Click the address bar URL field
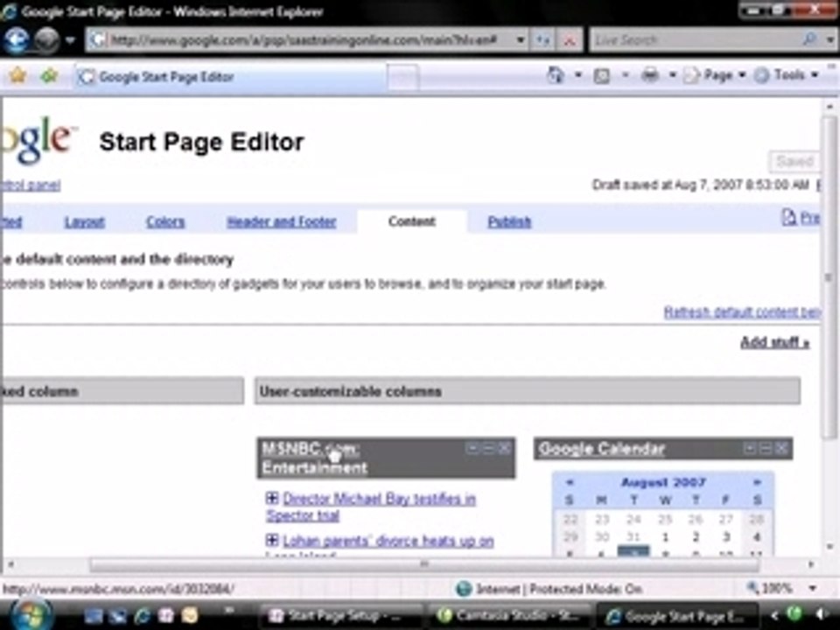 (303, 40)
